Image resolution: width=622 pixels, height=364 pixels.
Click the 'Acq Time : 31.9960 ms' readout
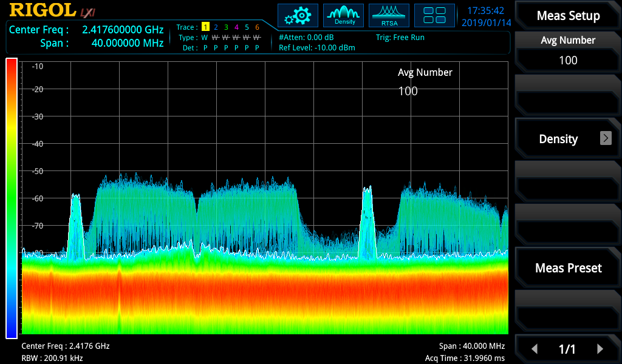click(x=465, y=358)
